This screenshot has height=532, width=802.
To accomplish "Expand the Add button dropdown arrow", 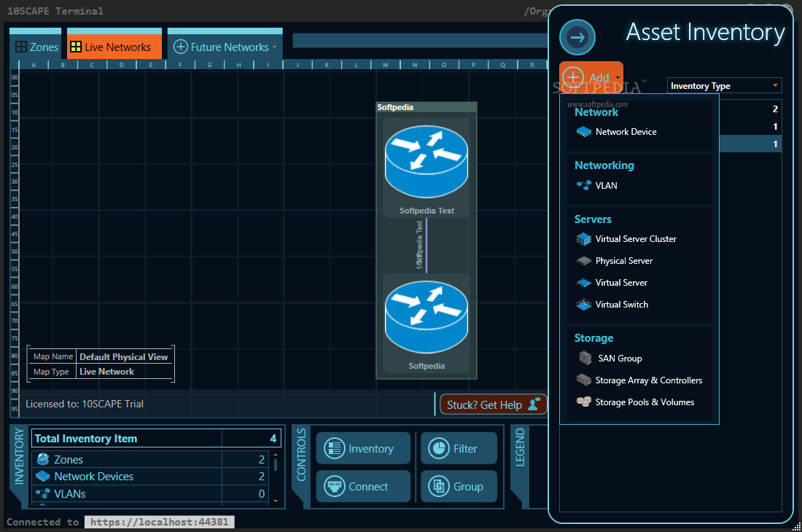I will (618, 78).
